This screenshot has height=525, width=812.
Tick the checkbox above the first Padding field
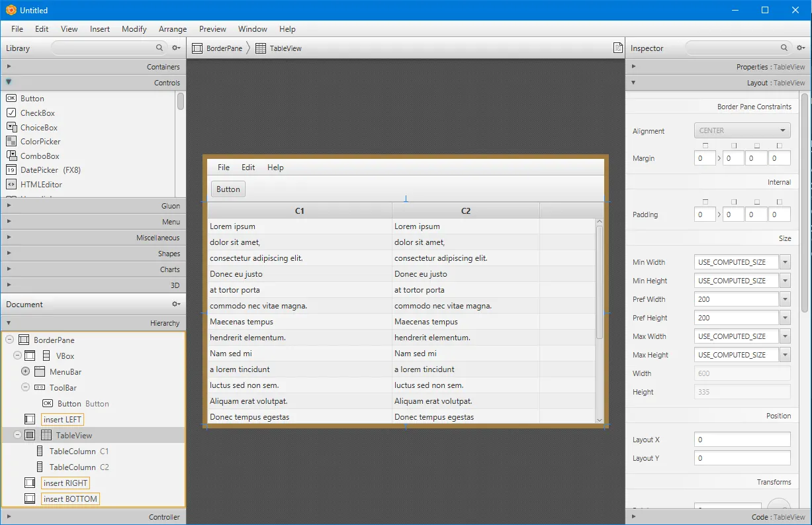click(x=705, y=202)
